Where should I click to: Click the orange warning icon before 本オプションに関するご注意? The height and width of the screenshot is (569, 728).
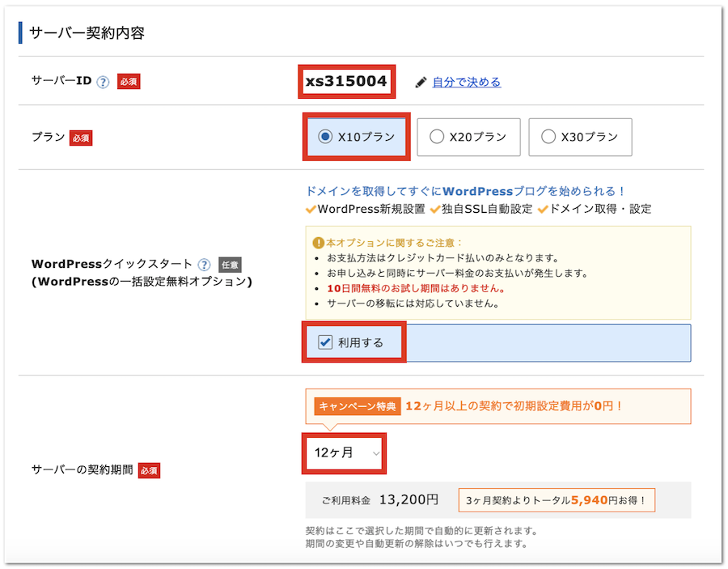[x=318, y=242]
